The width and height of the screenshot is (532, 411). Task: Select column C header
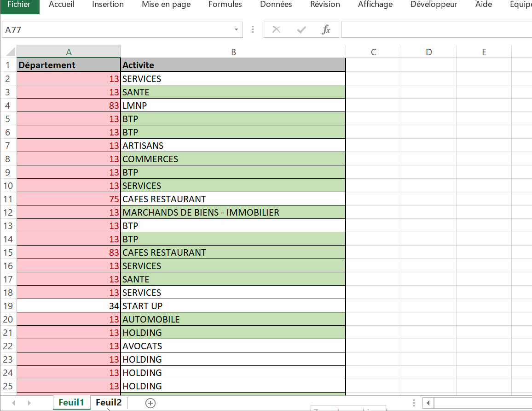pyautogui.click(x=374, y=52)
